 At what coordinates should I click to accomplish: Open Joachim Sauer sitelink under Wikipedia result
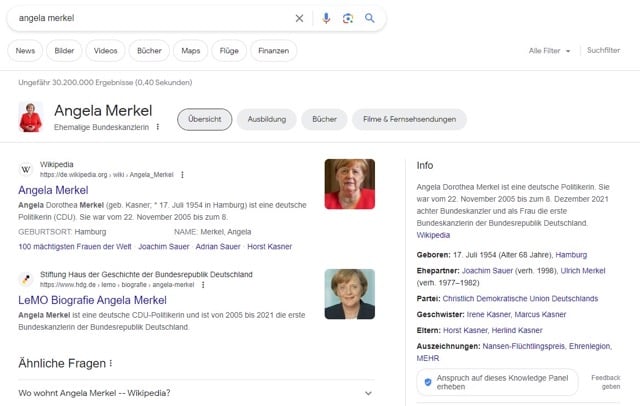[x=164, y=246]
